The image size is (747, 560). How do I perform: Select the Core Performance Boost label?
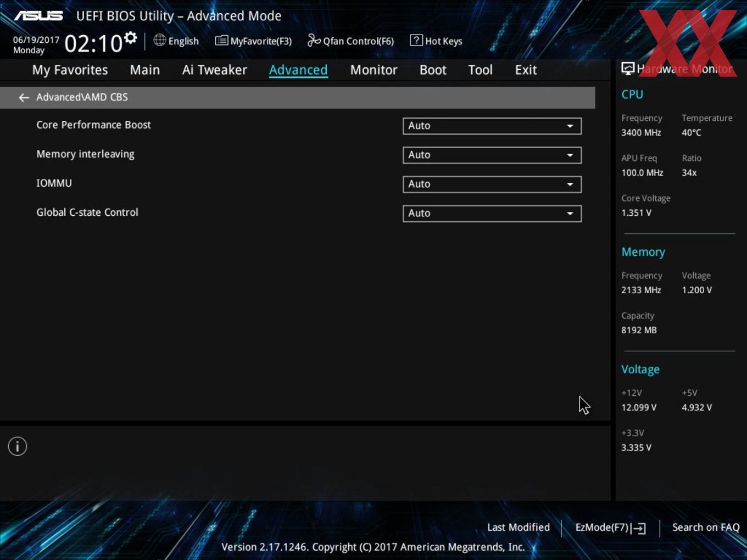(93, 125)
